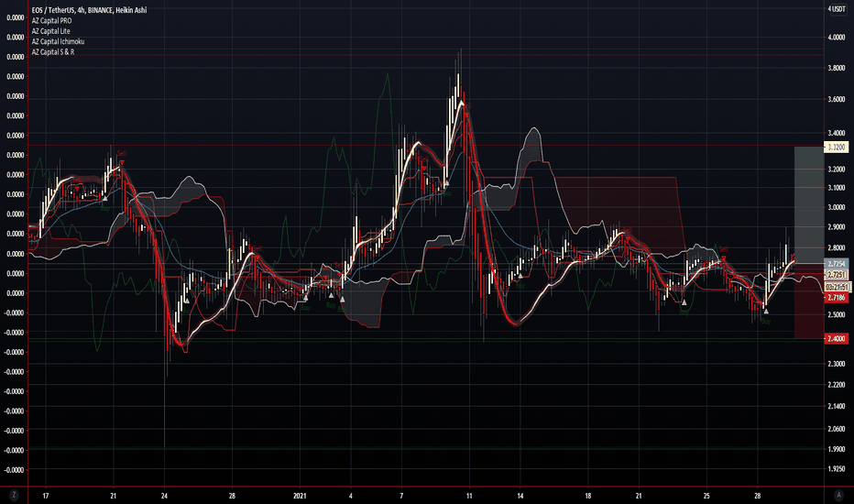
Task: Click the 2.0600 price scale label
Action: [837, 429]
